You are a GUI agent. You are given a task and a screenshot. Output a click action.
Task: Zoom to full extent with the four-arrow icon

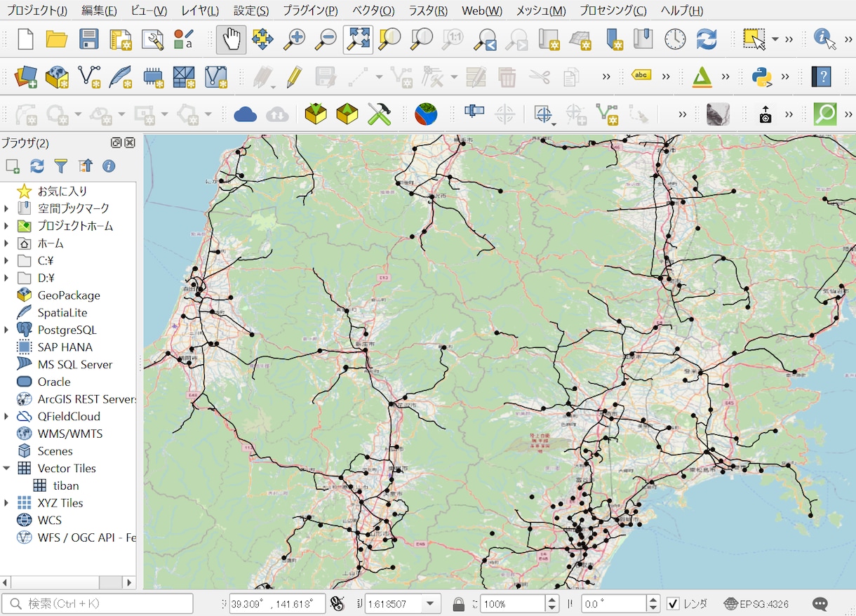click(358, 39)
